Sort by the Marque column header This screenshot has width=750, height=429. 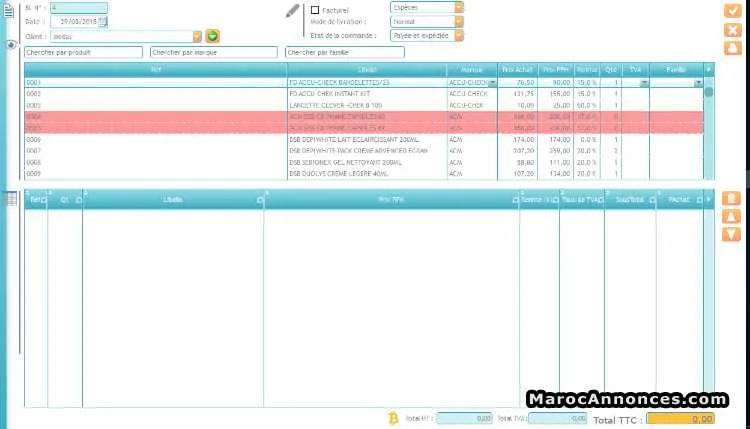click(472, 70)
